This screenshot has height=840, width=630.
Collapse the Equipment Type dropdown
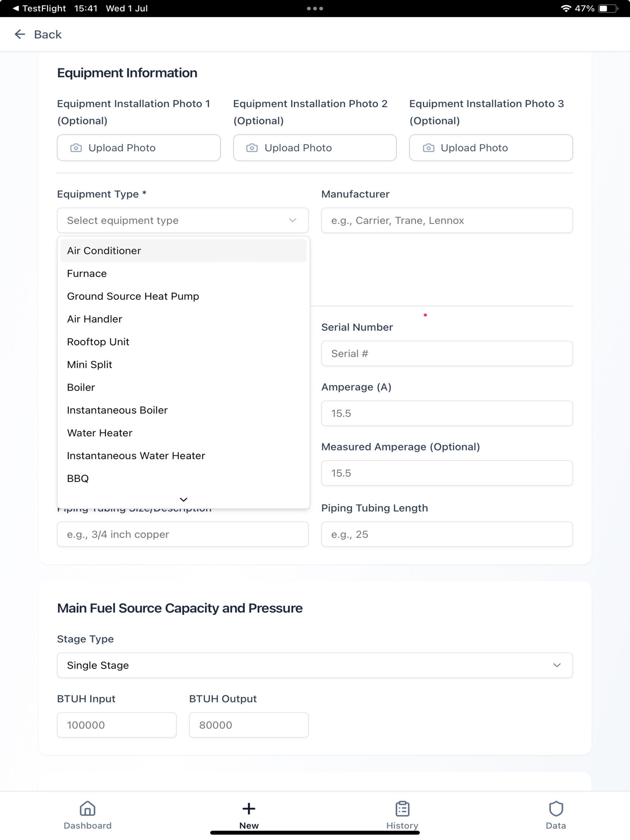(x=183, y=220)
